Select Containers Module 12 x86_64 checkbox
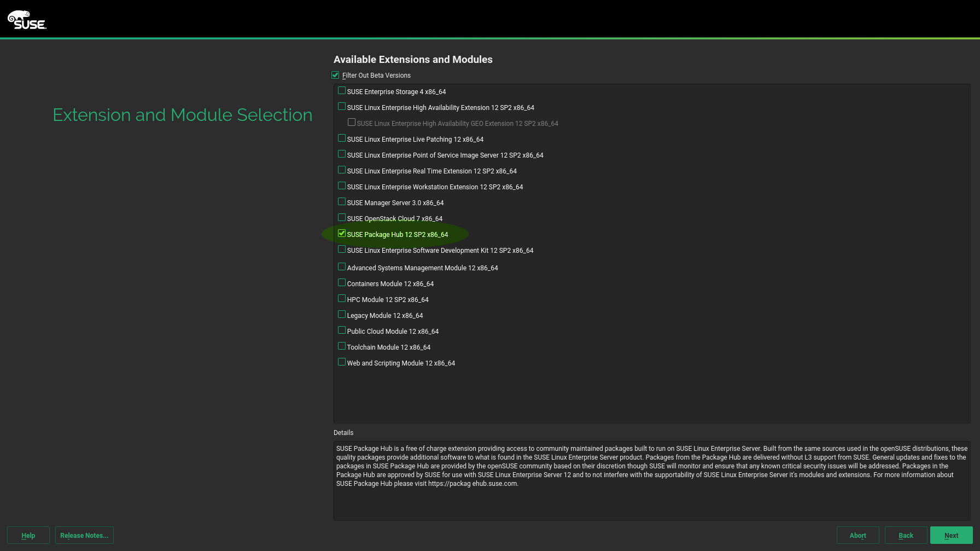Screen dimensions: 980x551 (342, 283)
